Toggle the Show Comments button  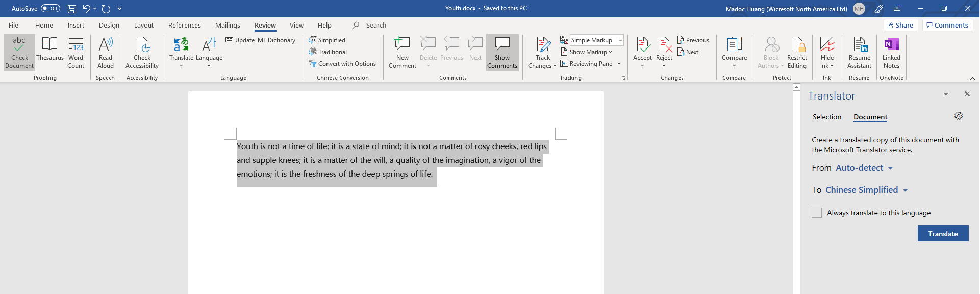tap(502, 52)
